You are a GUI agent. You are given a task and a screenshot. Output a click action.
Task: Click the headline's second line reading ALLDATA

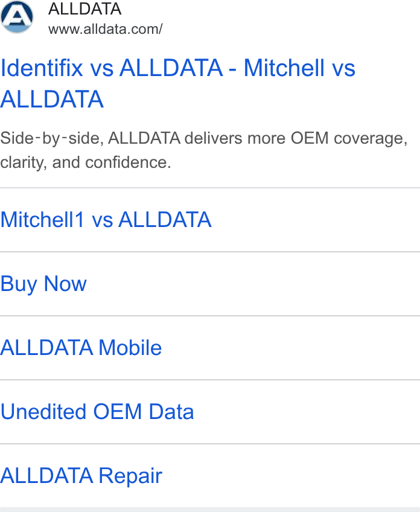tap(52, 99)
